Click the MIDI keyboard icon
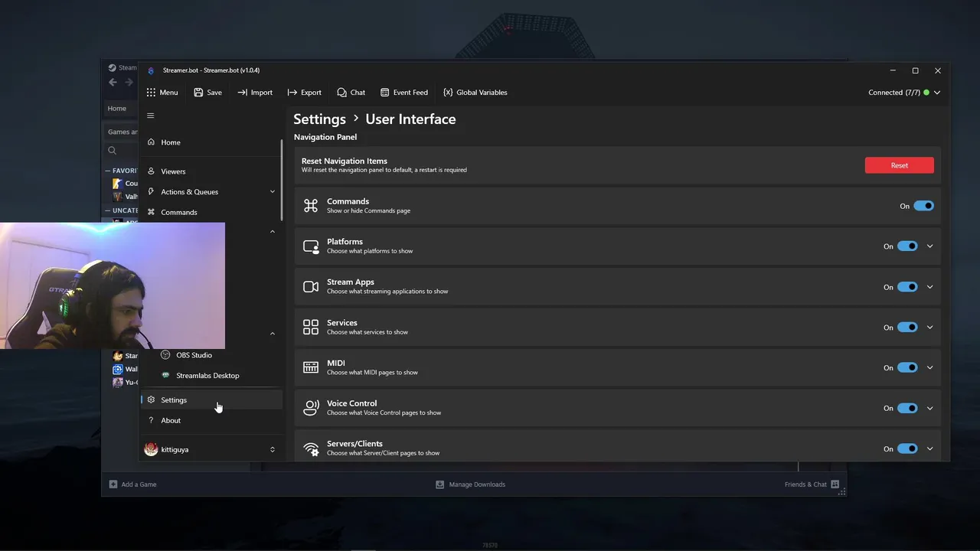The width and height of the screenshot is (980, 551). [310, 367]
